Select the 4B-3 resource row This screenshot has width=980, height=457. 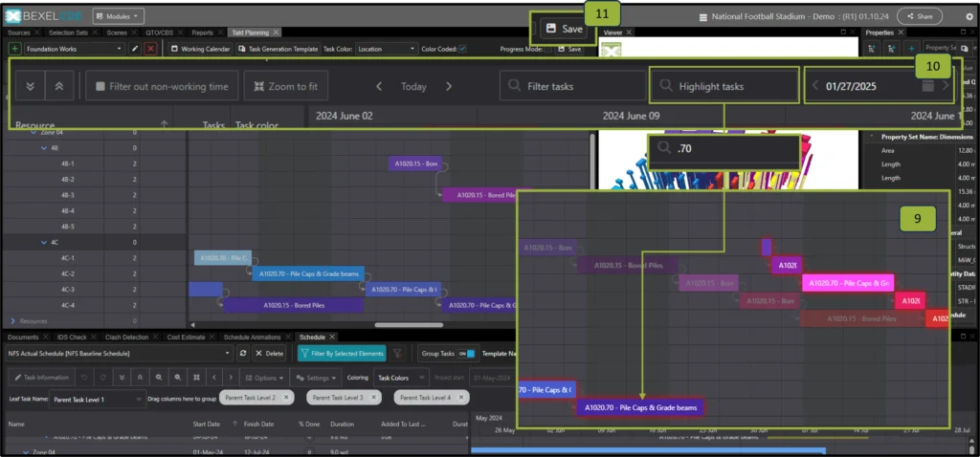point(95,195)
